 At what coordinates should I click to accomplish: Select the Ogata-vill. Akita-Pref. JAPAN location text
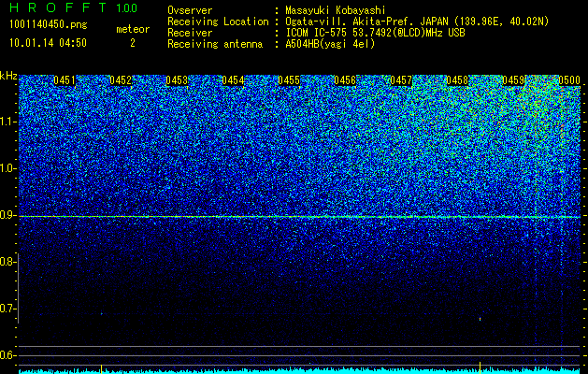tap(417, 22)
